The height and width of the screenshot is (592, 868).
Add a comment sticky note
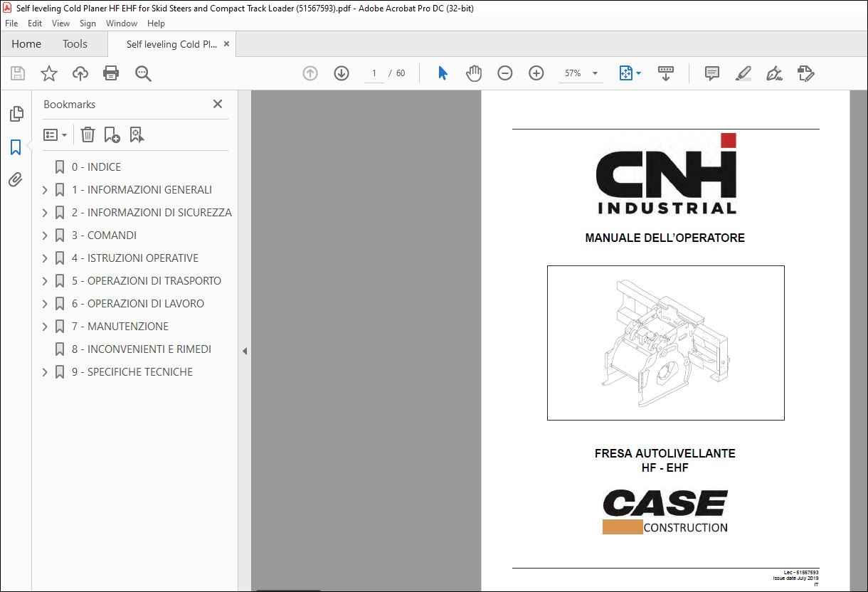711,73
